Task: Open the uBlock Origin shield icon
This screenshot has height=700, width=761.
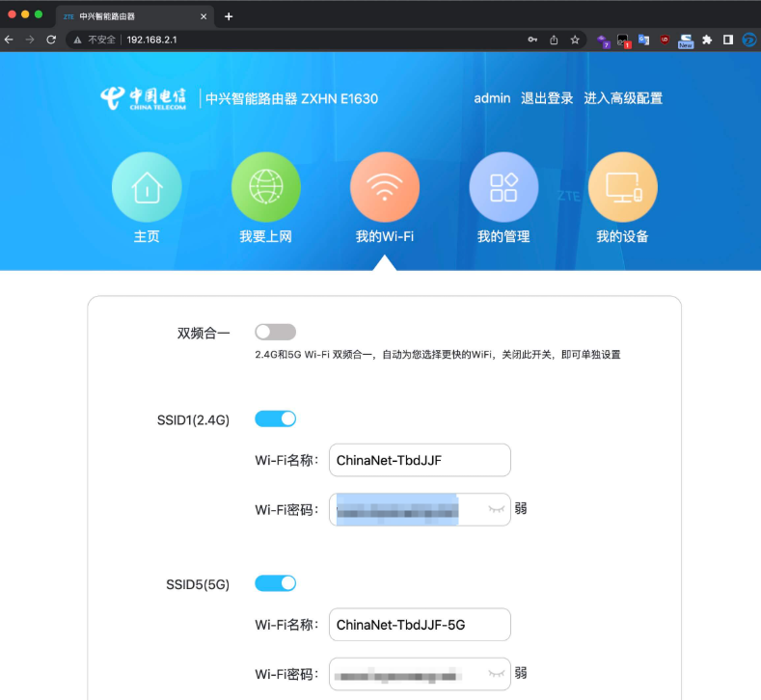Action: click(x=665, y=40)
